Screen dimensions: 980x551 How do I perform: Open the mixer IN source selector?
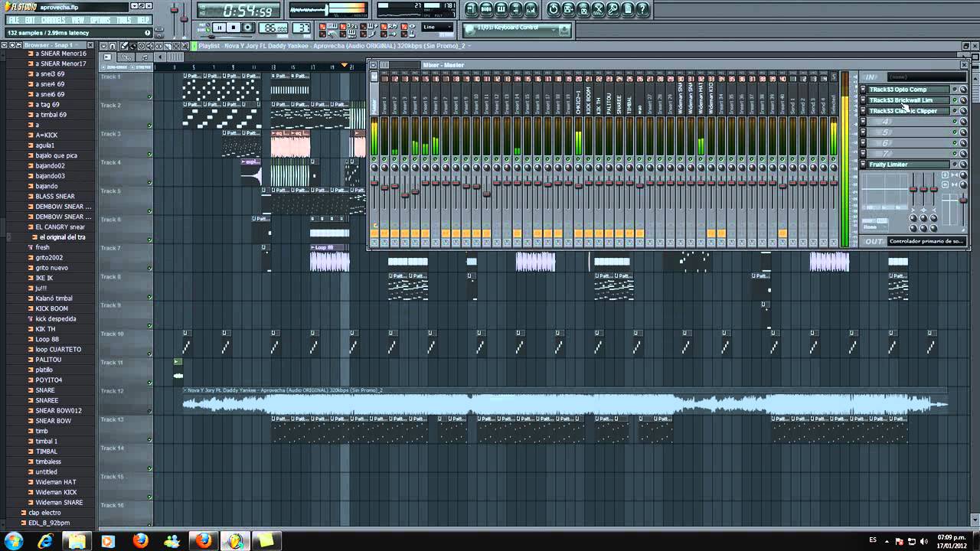pos(925,77)
